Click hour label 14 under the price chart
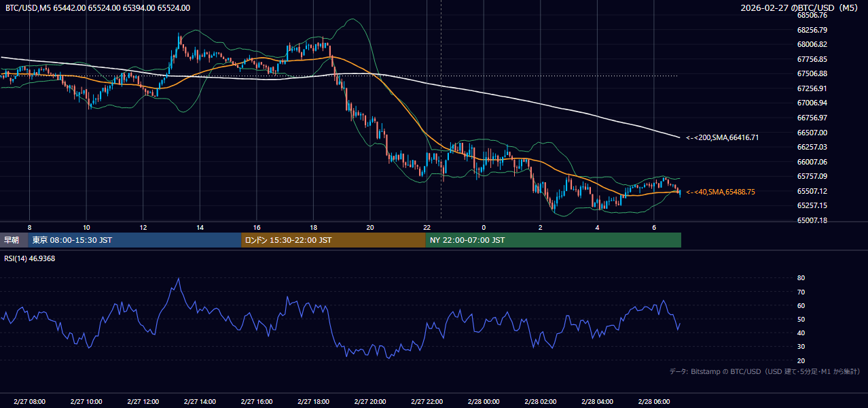Screen dimensions: 868x408 pos(200,227)
